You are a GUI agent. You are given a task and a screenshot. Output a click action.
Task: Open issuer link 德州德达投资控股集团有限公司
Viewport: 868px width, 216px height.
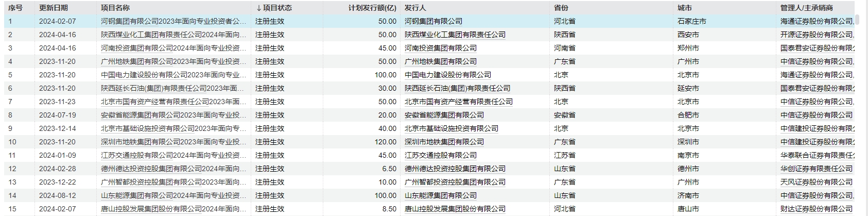pyautogui.click(x=455, y=169)
